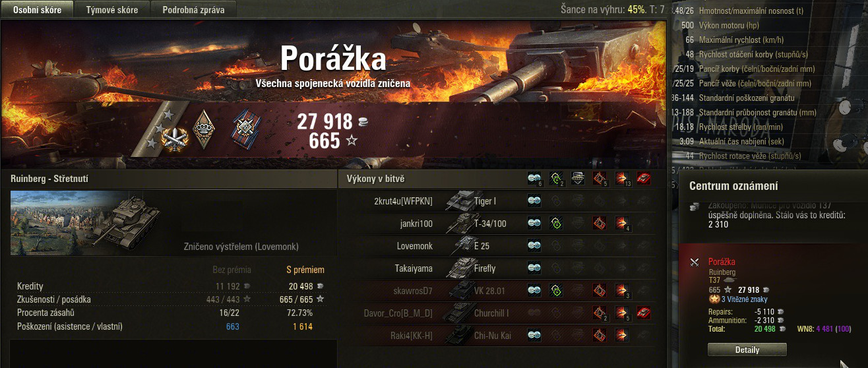Image resolution: width=868 pixels, height=368 pixels.
Task: Open the Podrobná zpráva tab
Action: click(193, 10)
